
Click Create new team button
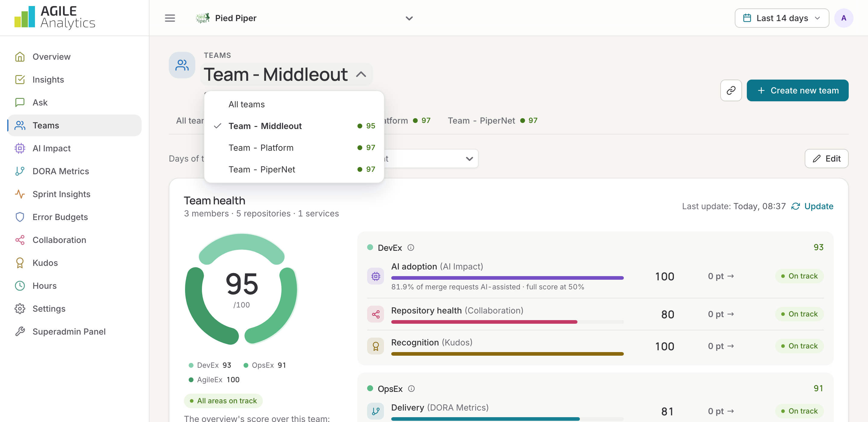[x=797, y=90]
